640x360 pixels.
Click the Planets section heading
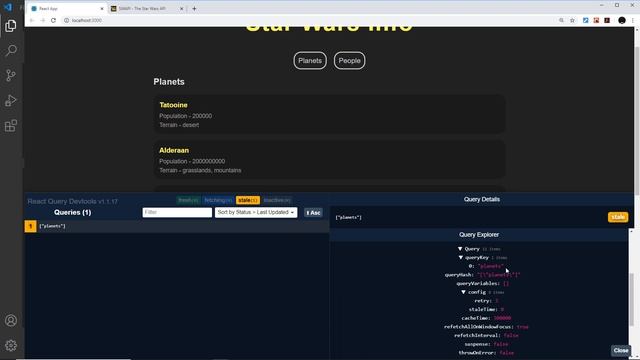pyautogui.click(x=169, y=82)
